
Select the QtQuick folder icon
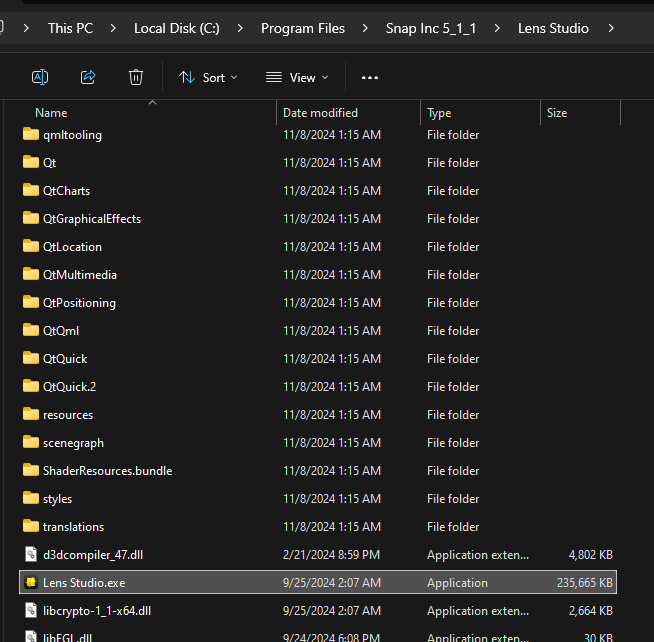(x=31, y=358)
